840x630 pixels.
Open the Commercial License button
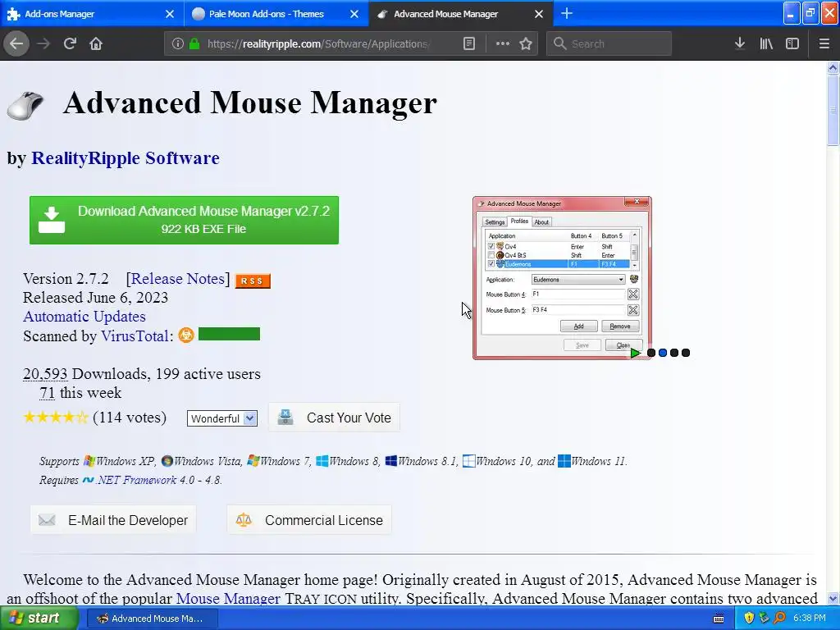(x=309, y=519)
